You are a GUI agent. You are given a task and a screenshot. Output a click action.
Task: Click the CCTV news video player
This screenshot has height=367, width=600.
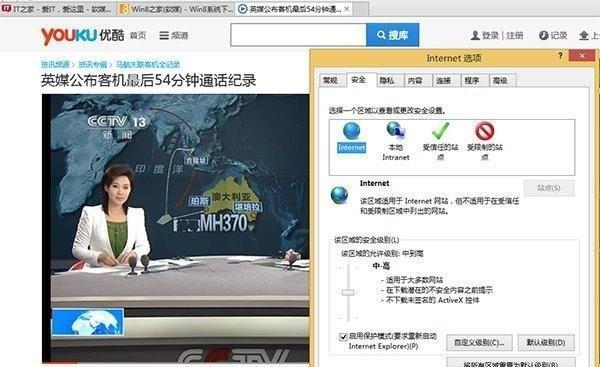pos(176,228)
